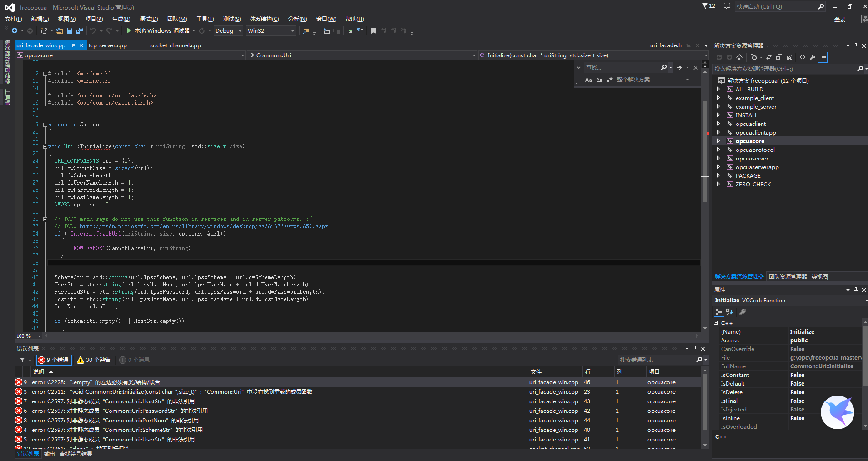Expand the opcuaserver project node
This screenshot has width=868, height=461.
[719, 159]
